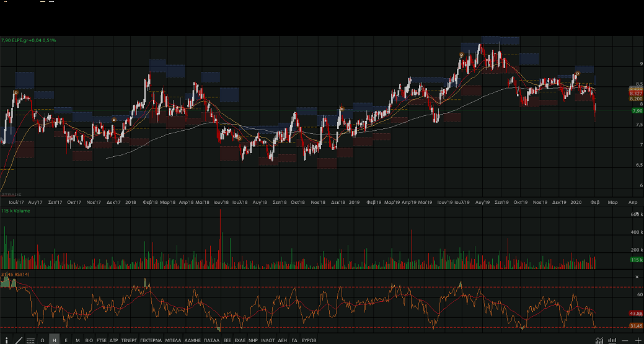Switch to E weekly timeframe
The height and width of the screenshot is (344, 644).
[66, 340]
